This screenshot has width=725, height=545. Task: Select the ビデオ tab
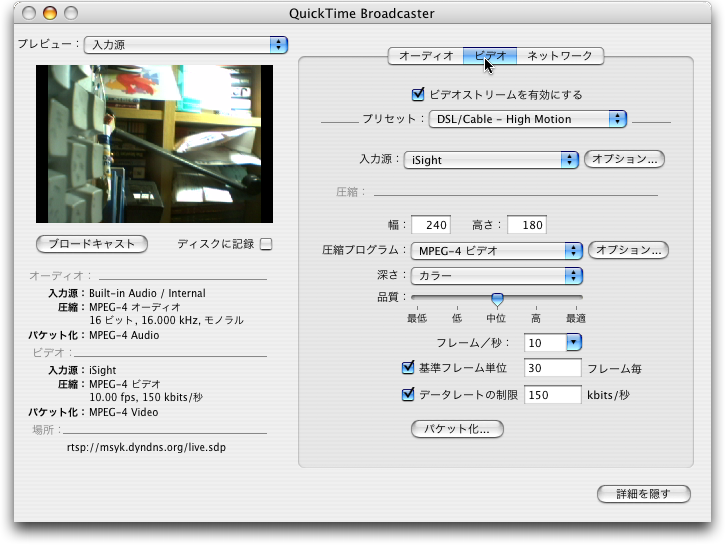pyautogui.click(x=490, y=56)
